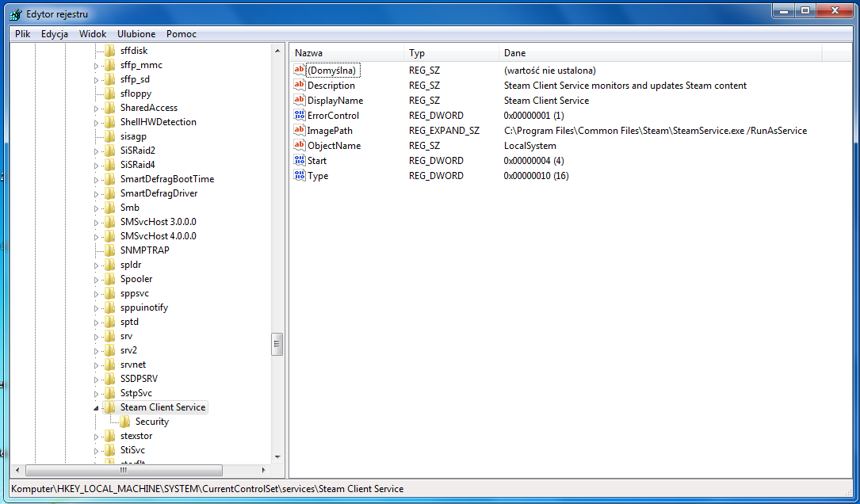Viewport: 860px width, 504px height.
Task: Click the srvnet folder icon
Action: click(x=109, y=365)
